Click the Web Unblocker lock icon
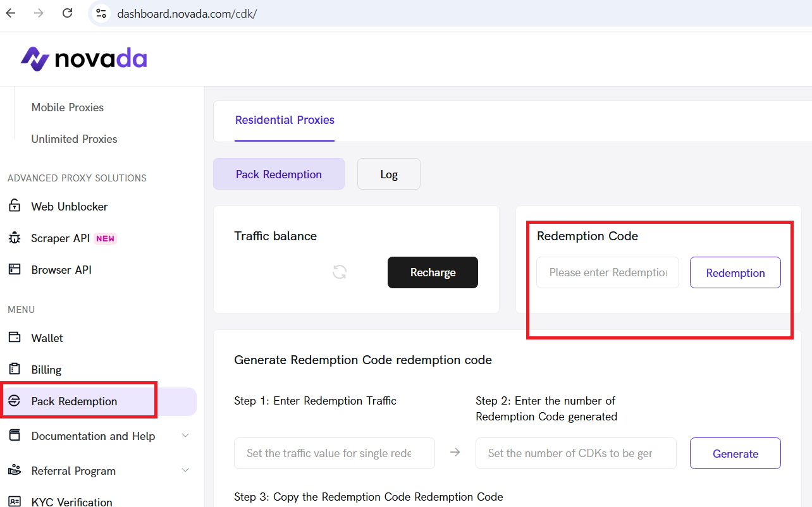 15,207
